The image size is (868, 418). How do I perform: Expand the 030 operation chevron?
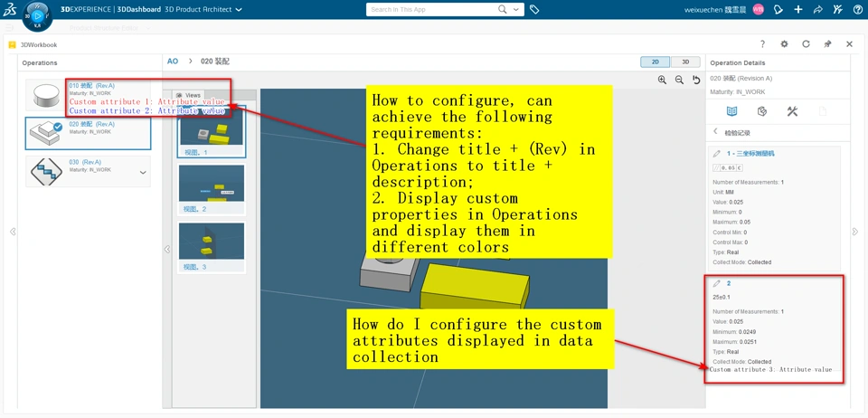[x=143, y=172]
